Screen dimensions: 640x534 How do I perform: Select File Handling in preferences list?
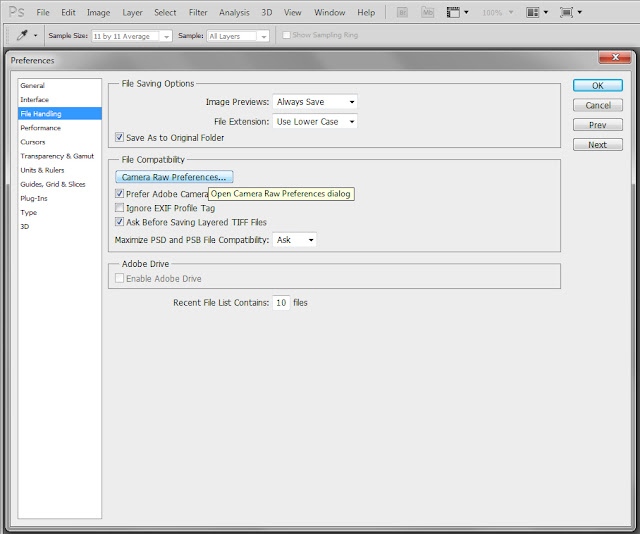click(60, 113)
